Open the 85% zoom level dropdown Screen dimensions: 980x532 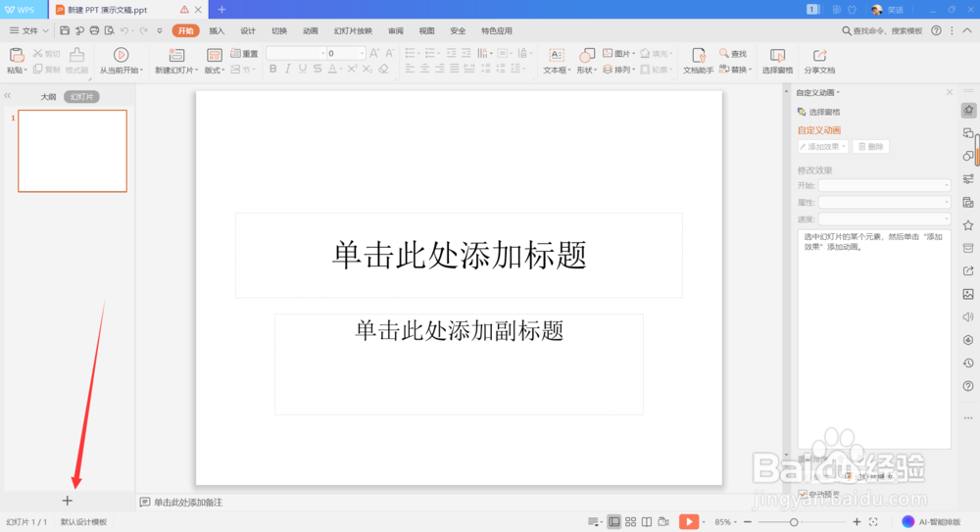click(725, 521)
